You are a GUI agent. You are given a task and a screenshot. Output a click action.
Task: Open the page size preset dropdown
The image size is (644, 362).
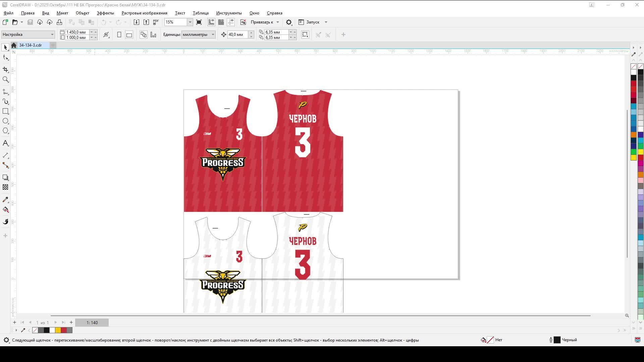(x=52, y=35)
